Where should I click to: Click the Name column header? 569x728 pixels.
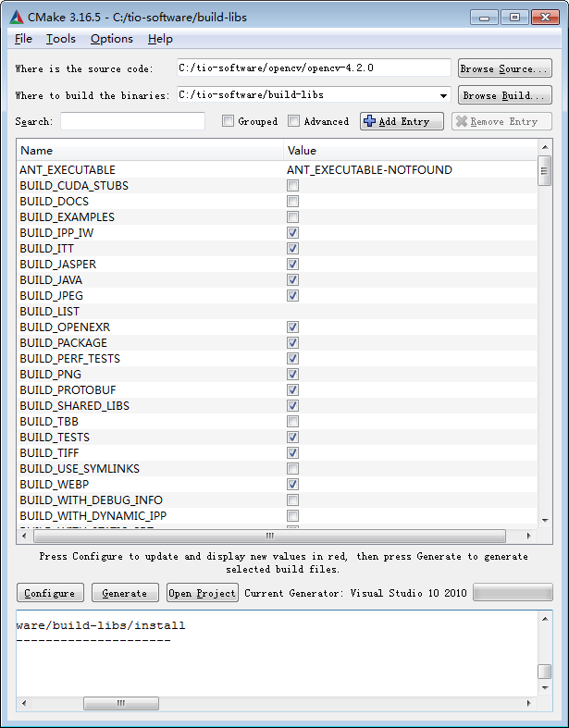[x=151, y=151]
